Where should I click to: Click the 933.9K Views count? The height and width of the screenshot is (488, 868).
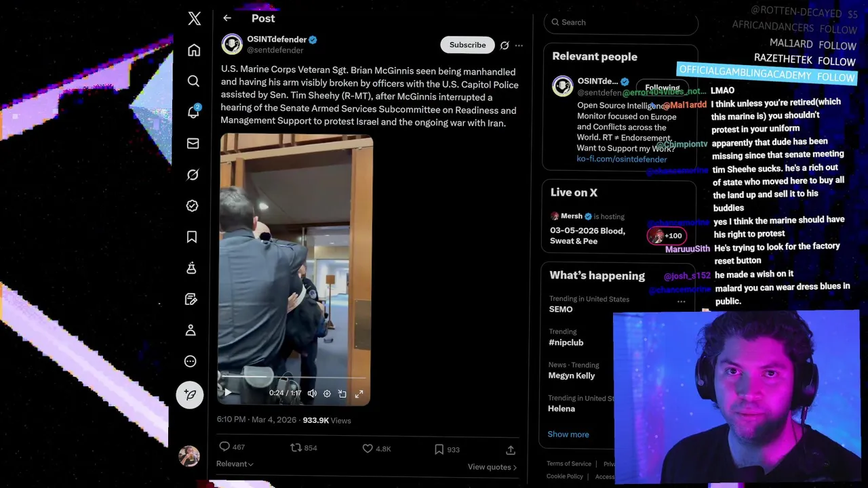(327, 420)
